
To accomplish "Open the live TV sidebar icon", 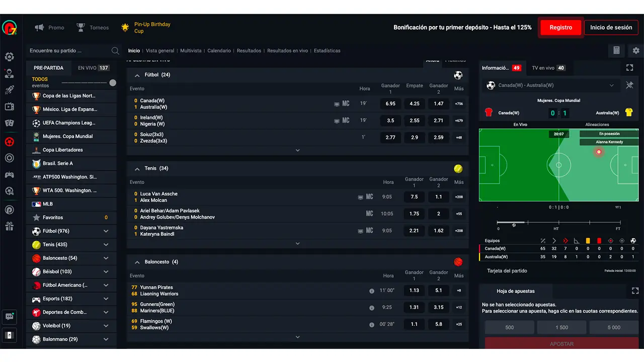I will (x=9, y=107).
